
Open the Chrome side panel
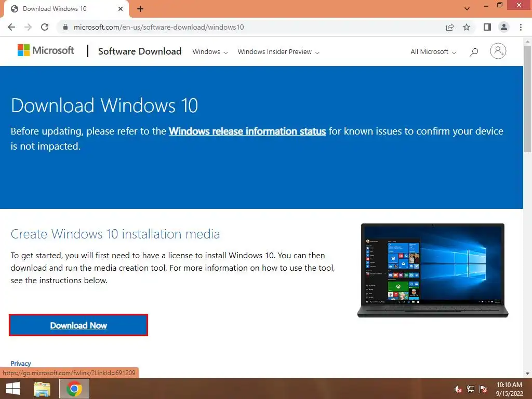click(x=487, y=27)
